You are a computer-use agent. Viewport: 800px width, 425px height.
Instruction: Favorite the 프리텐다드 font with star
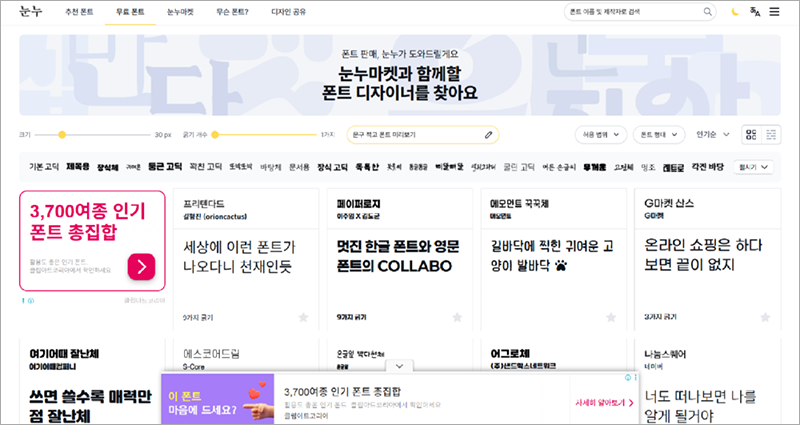coord(303,317)
